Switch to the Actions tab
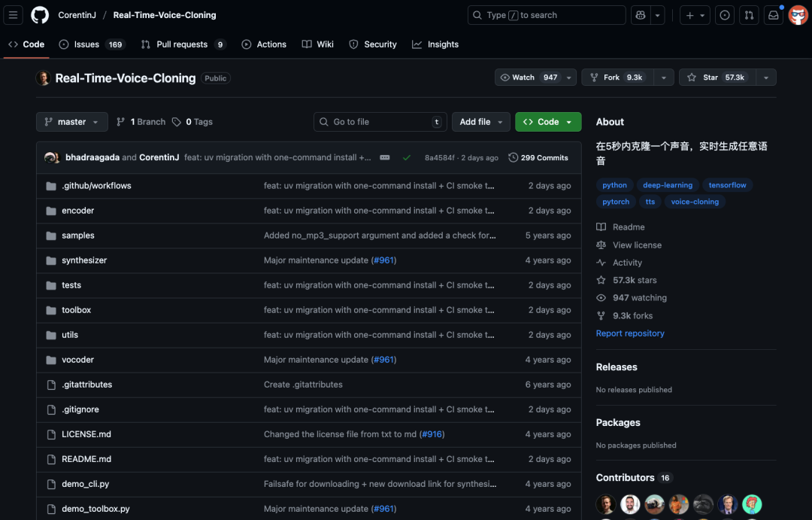Viewport: 812px width, 520px height. point(264,44)
